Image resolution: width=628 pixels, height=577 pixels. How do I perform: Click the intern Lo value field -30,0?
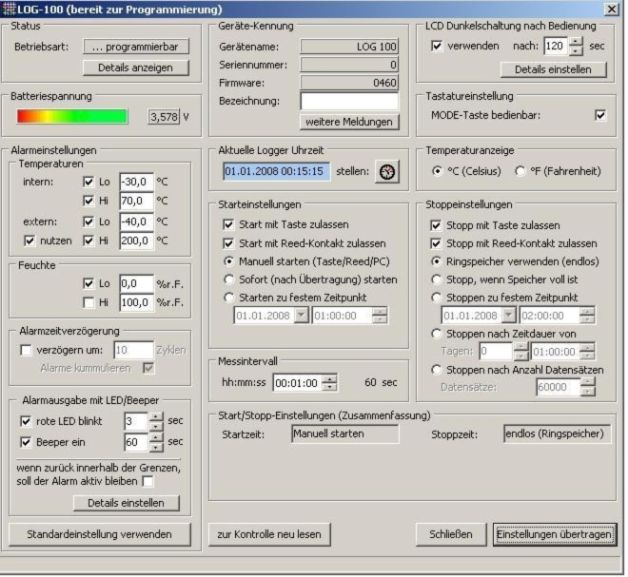pos(136,182)
